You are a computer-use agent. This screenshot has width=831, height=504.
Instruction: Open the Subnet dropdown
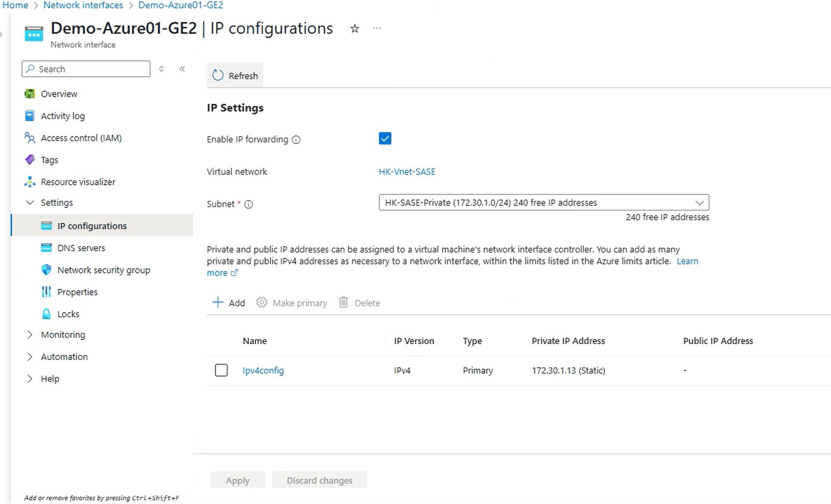pyautogui.click(x=544, y=203)
